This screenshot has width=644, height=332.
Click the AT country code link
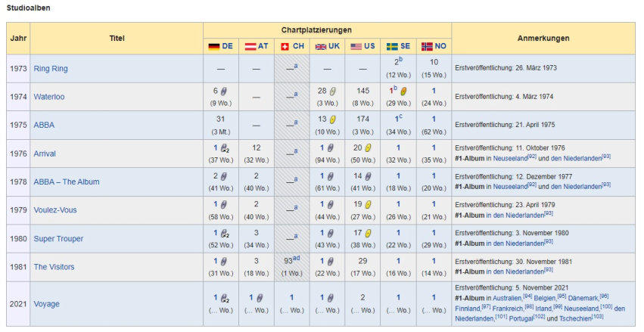[263, 46]
